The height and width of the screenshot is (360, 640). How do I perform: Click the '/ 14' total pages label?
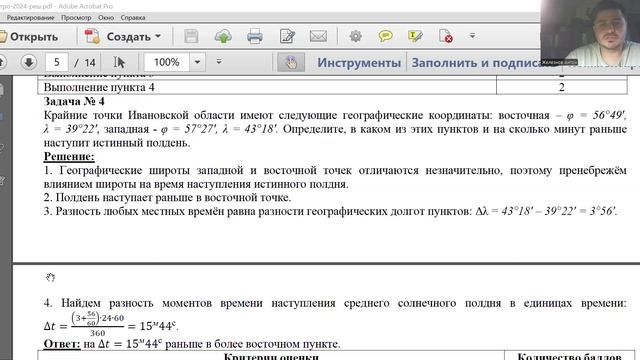pyautogui.click(x=85, y=62)
